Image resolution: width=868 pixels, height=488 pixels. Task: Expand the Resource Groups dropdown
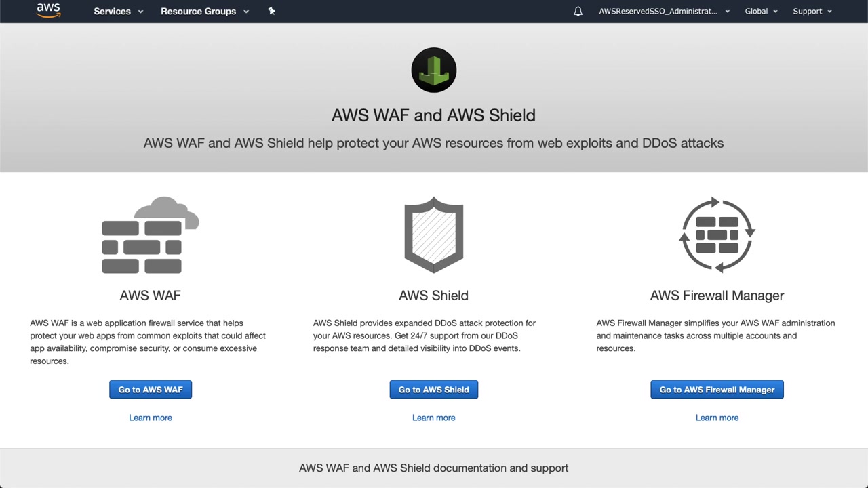pos(205,12)
